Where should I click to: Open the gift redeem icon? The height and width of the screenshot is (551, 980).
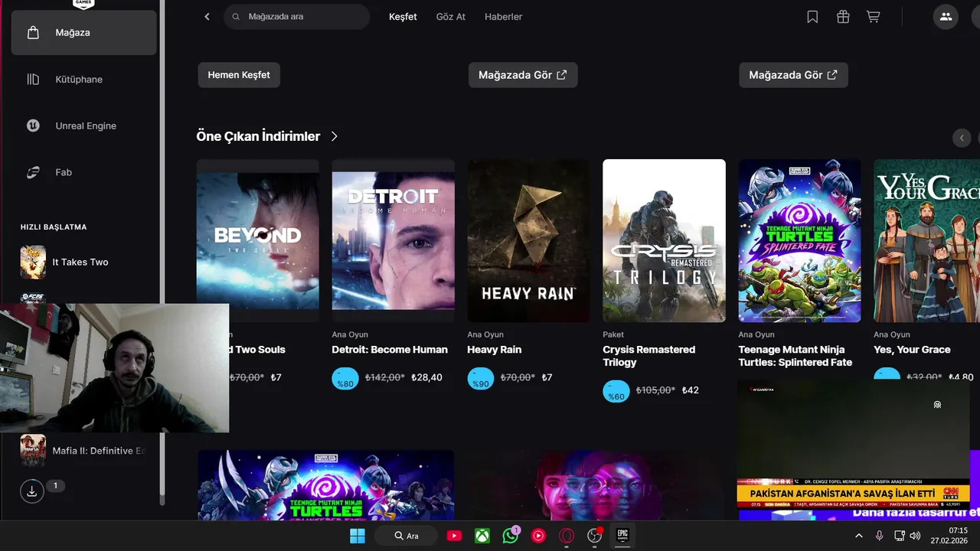[843, 17]
